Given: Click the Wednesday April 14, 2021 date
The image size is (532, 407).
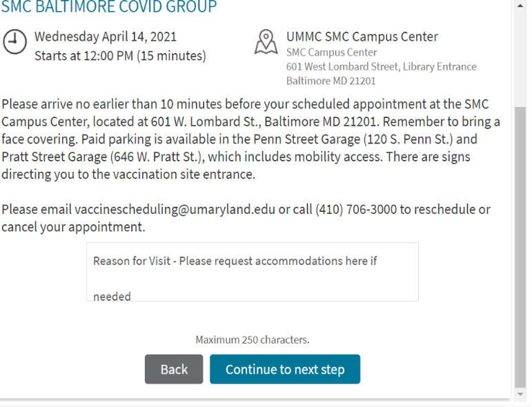Looking at the screenshot, I should tap(105, 37).
